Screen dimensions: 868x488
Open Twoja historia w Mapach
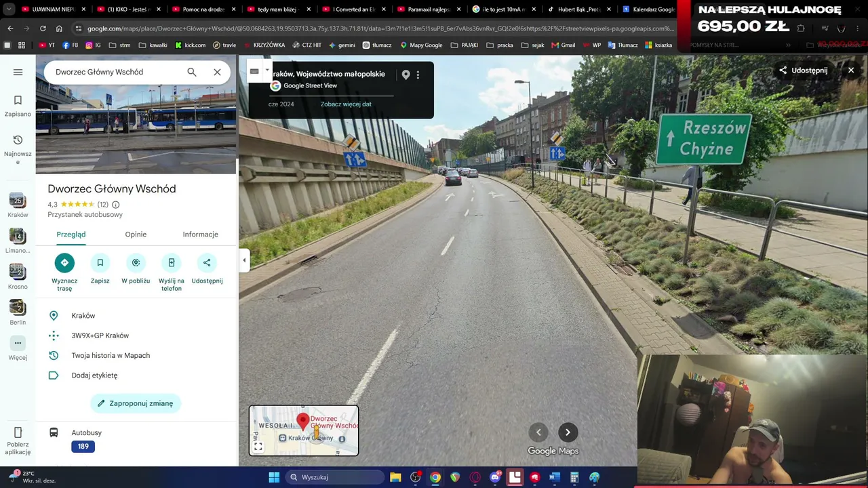point(136,355)
